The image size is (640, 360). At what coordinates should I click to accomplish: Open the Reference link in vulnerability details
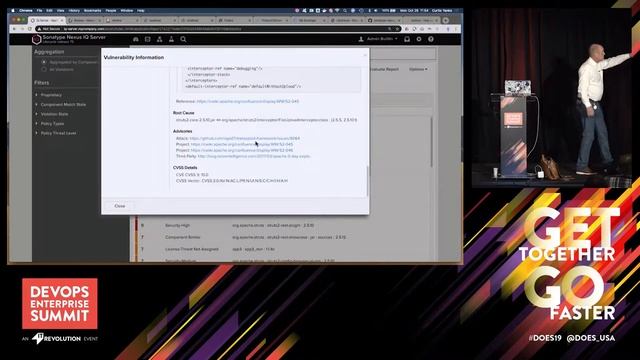(x=248, y=101)
